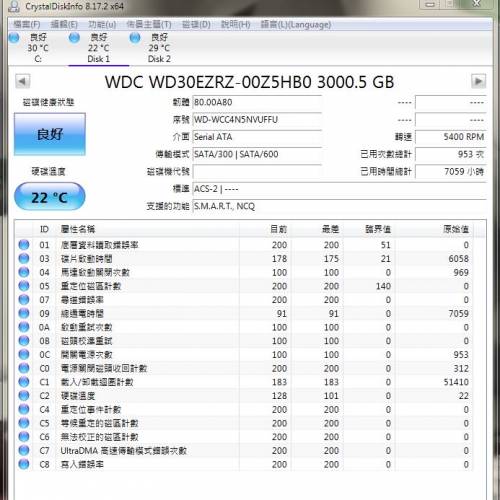The image size is (500, 500).
Task: Click the 臨界值 column header
Action: (369, 229)
